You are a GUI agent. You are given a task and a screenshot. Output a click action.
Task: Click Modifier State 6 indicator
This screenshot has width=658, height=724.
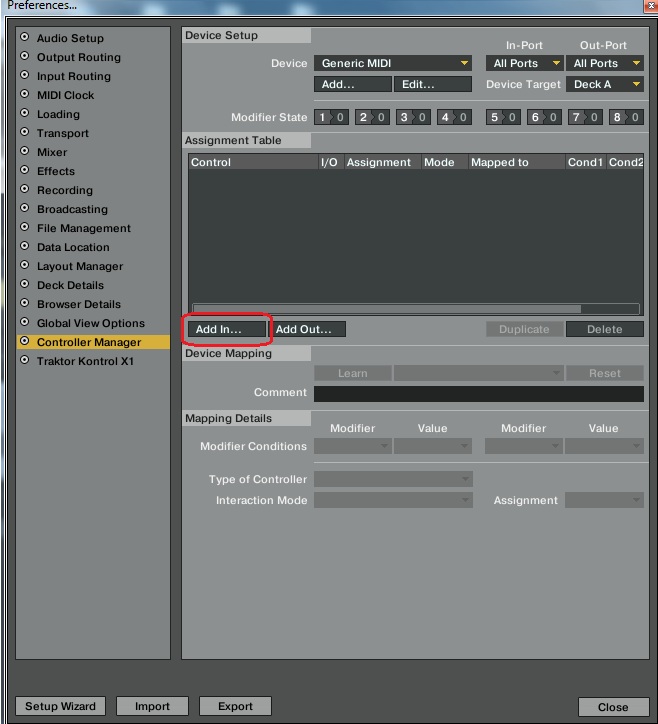544,117
